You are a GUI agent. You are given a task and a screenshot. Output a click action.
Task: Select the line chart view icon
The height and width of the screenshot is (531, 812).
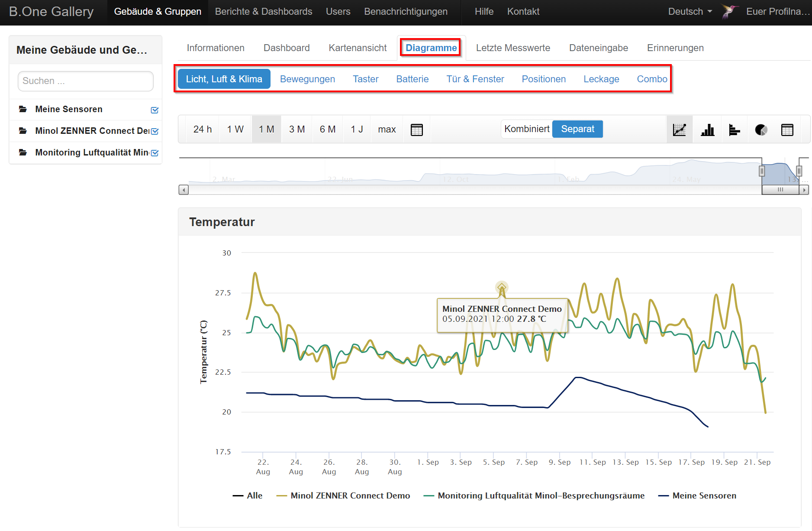(680, 130)
